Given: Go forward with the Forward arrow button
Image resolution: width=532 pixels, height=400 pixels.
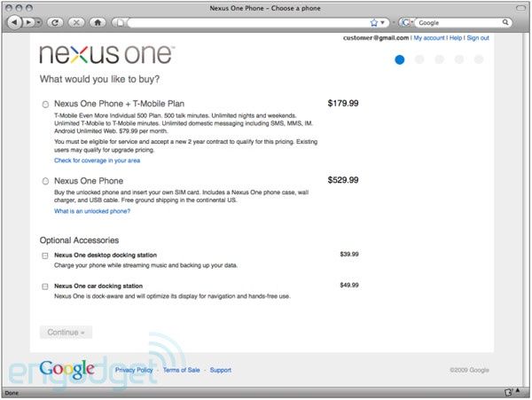Looking at the screenshot, I should pyautogui.click(x=29, y=22).
